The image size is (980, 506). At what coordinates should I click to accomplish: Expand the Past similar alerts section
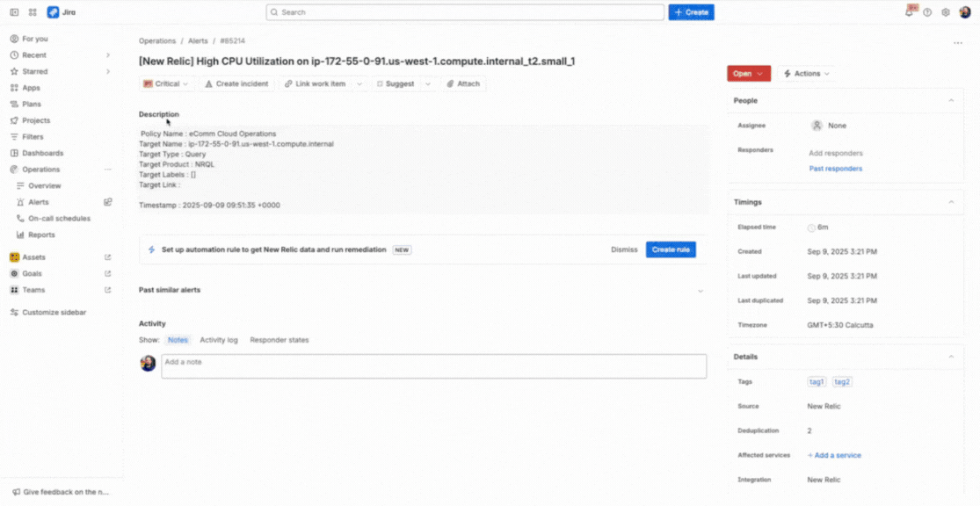pyautogui.click(x=701, y=291)
